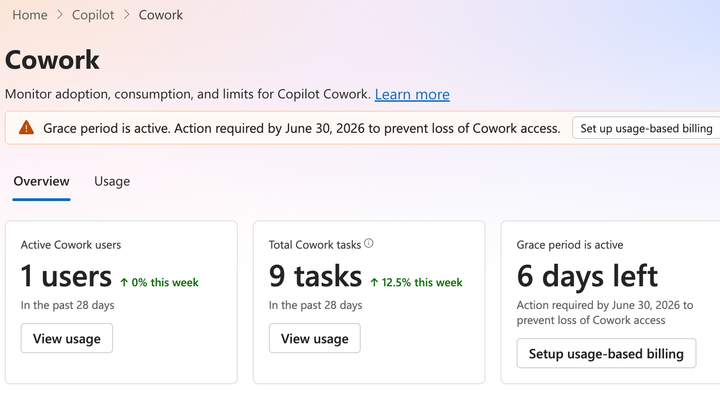Screen dimensions: 720x405
Task: Click the grace period warning banner message
Action: click(x=302, y=128)
